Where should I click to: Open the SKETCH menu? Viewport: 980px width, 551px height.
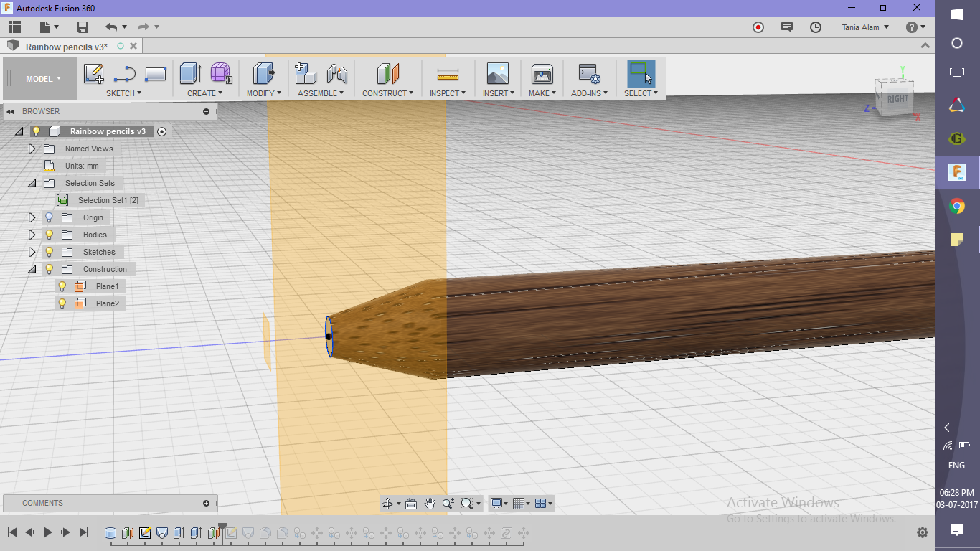123,93
